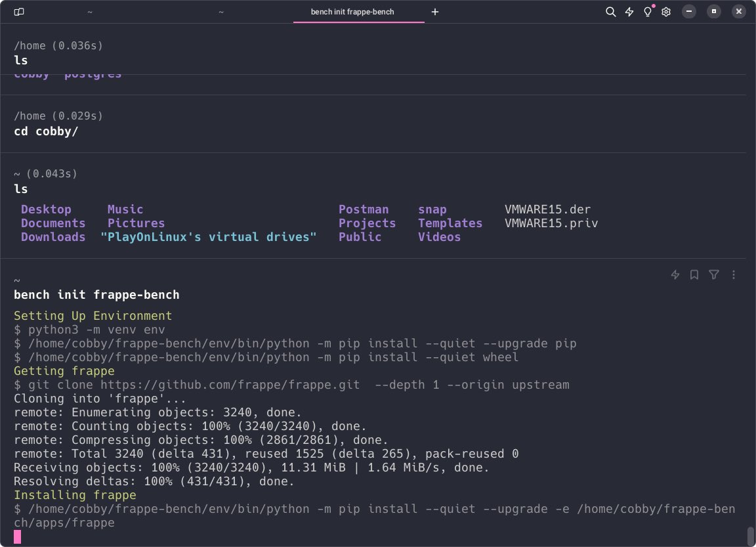
Task: Filter output of bench init block
Action: [714, 274]
